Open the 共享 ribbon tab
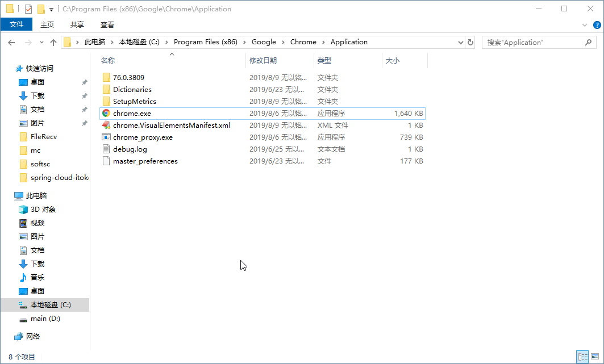 pos(77,24)
